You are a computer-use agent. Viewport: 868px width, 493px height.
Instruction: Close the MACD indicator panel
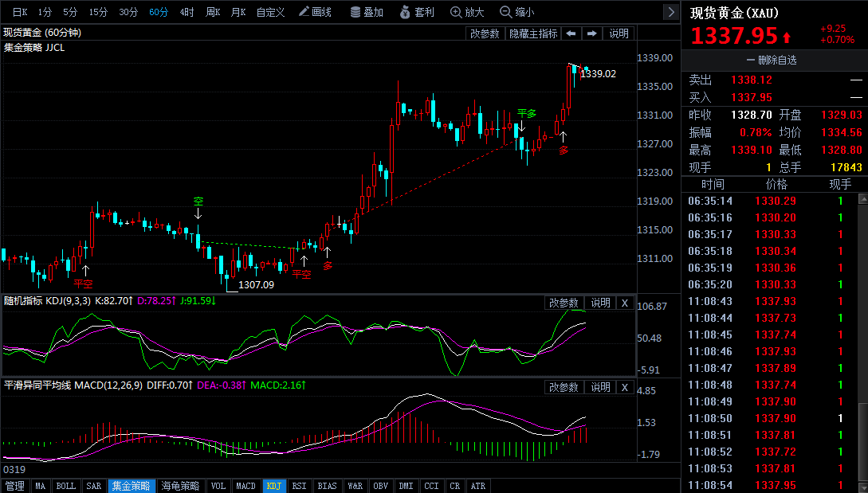coord(625,387)
